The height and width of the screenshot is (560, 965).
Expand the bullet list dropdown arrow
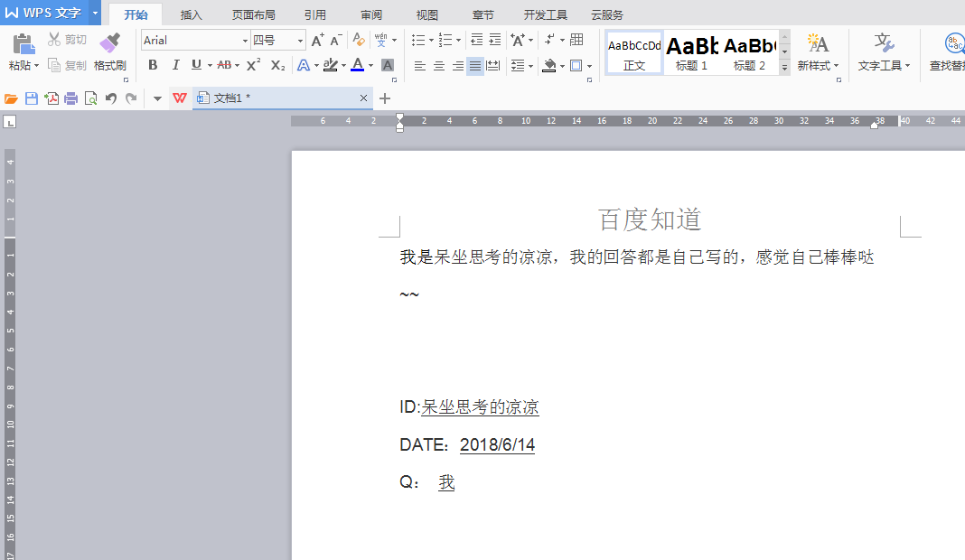coord(431,41)
